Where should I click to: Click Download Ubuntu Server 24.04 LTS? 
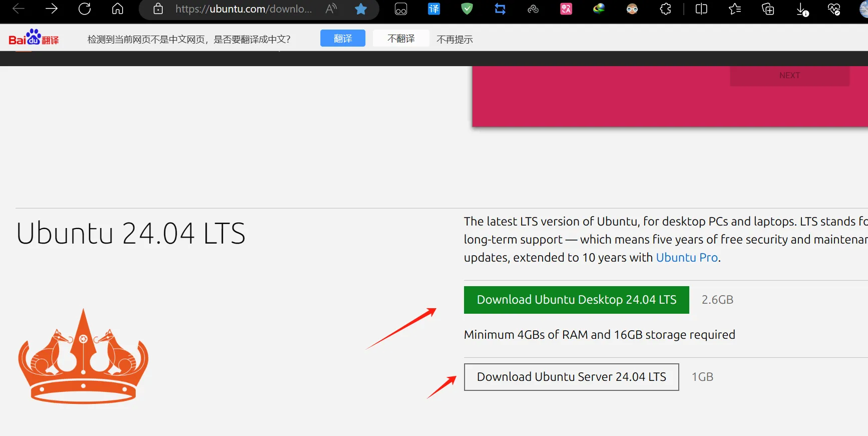pos(572,377)
